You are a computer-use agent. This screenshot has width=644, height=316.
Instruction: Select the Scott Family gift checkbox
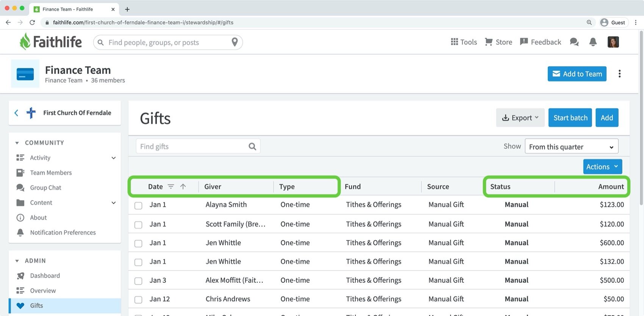coord(138,225)
